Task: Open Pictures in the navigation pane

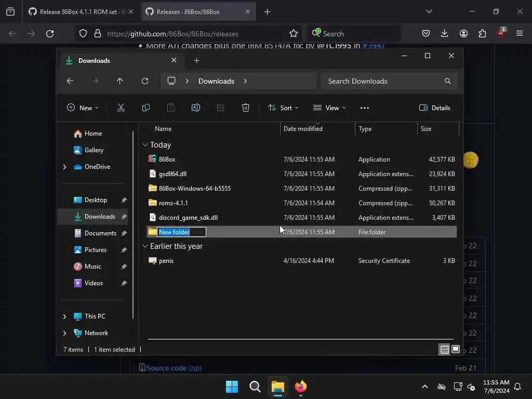Action: (90, 250)
